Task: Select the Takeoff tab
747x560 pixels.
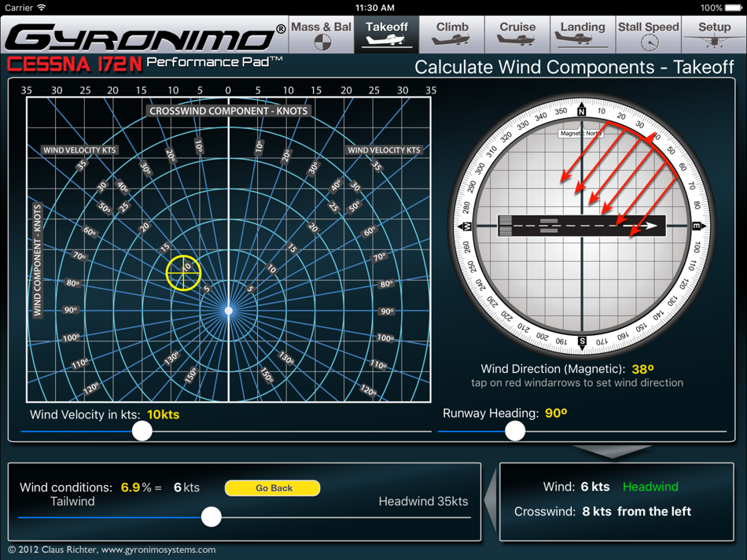Action: pos(387,35)
